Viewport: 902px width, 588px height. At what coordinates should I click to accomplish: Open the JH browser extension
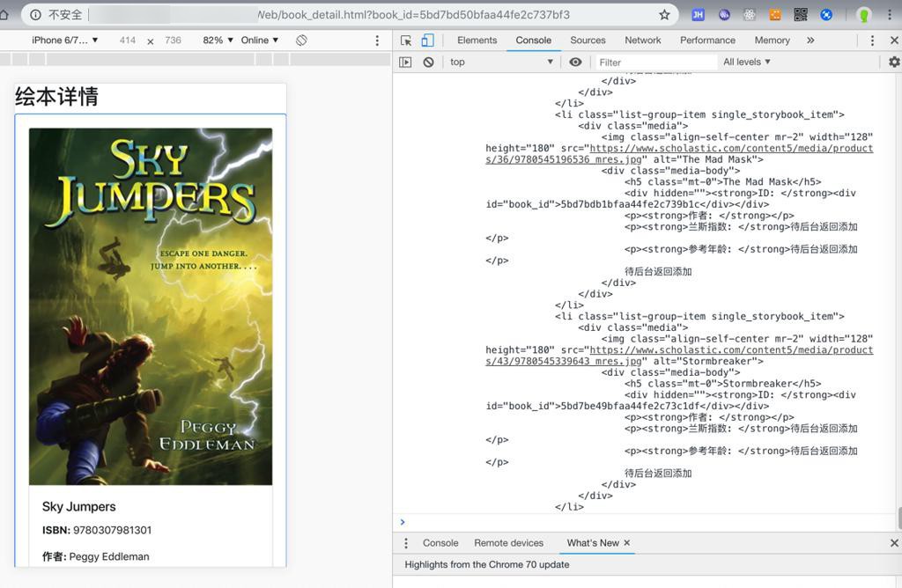click(698, 15)
